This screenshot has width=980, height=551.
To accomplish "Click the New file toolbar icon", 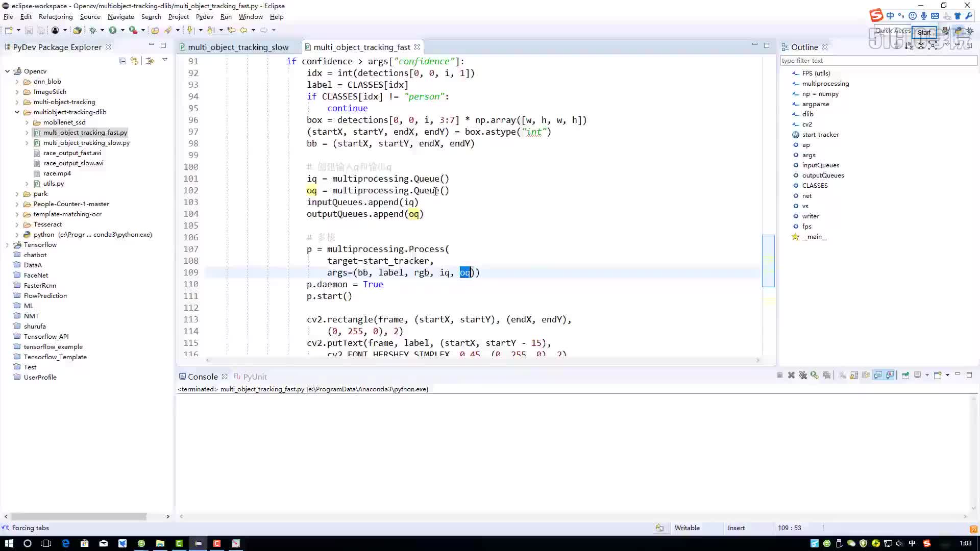I will (9, 30).
